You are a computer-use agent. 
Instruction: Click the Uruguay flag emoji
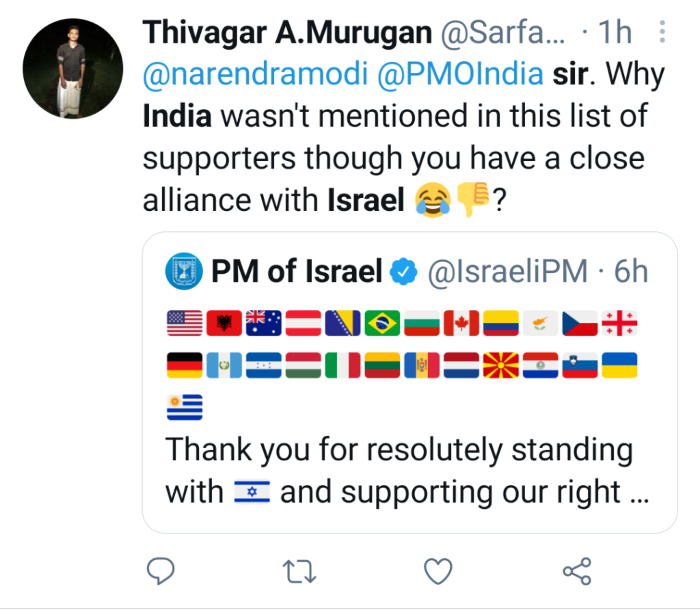pos(185,407)
